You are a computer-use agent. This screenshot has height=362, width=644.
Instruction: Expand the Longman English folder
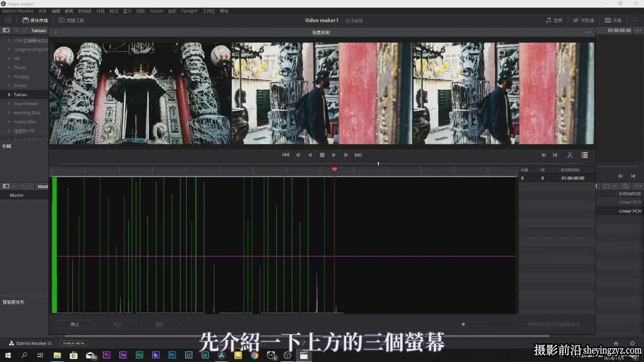[x=9, y=49]
